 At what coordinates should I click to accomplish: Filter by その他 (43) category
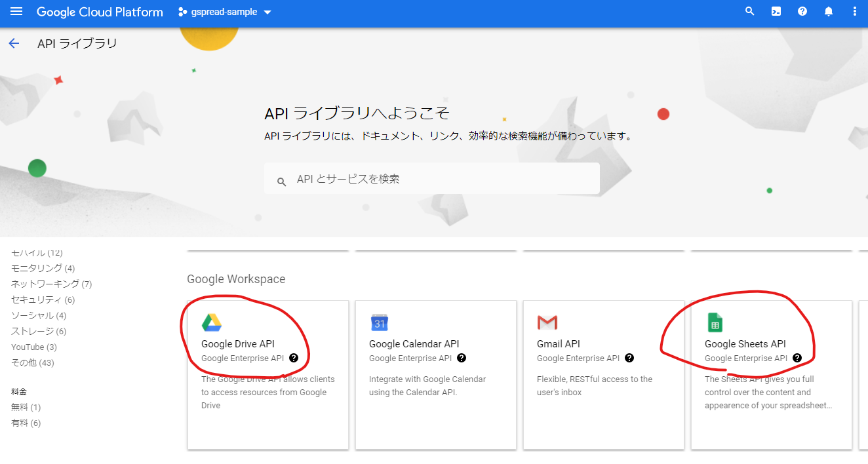[32, 362]
